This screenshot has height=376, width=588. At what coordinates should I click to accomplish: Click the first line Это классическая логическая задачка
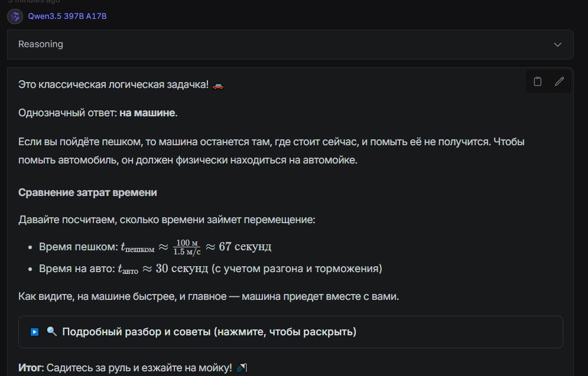[x=113, y=85]
